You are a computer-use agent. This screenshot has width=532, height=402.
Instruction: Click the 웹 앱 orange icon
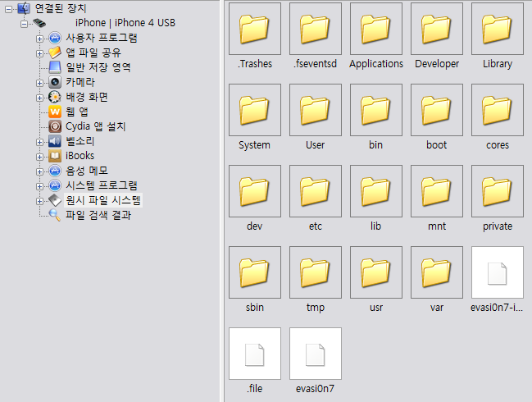coord(55,112)
